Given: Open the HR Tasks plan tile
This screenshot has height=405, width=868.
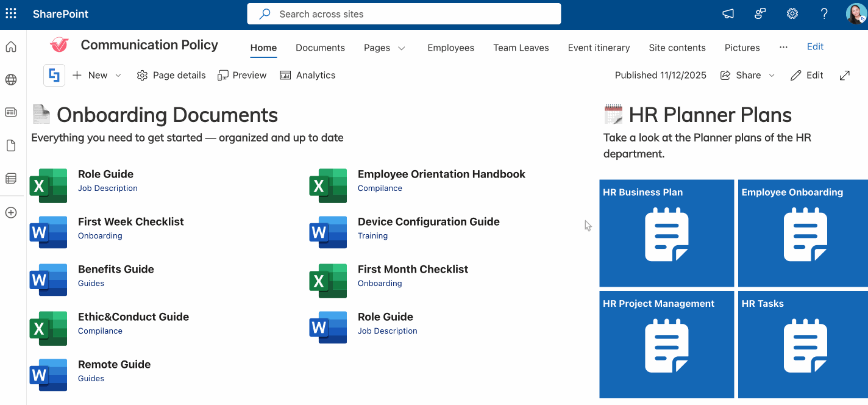Looking at the screenshot, I should click(x=803, y=345).
